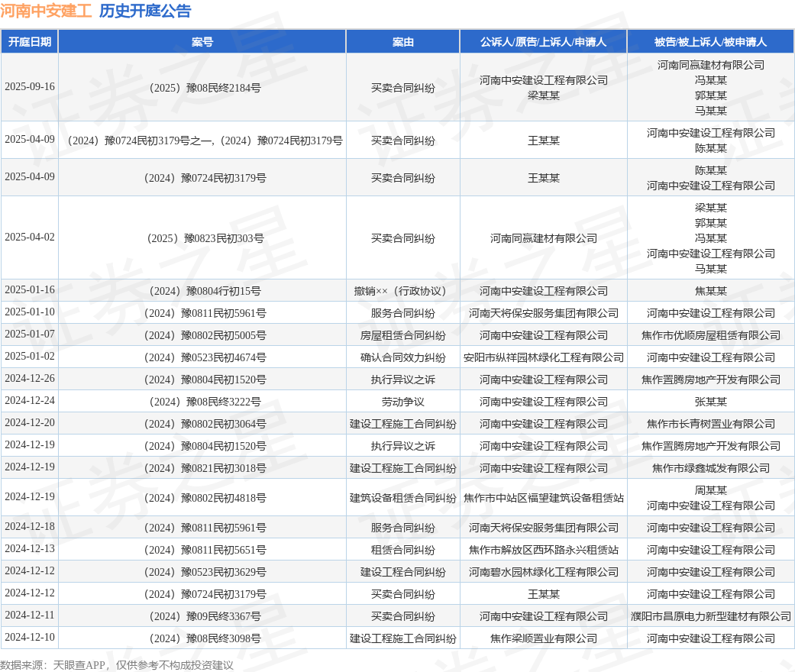
Task: Select plaintiff 安阳市纵祥园林绿化工程有限公司
Action: [x=544, y=357]
